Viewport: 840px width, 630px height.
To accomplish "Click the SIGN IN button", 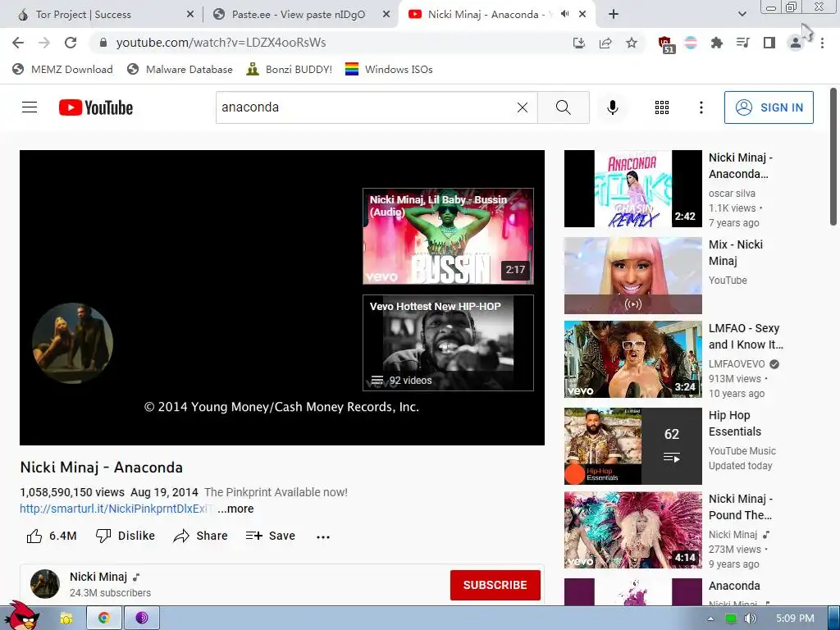I will tap(769, 107).
